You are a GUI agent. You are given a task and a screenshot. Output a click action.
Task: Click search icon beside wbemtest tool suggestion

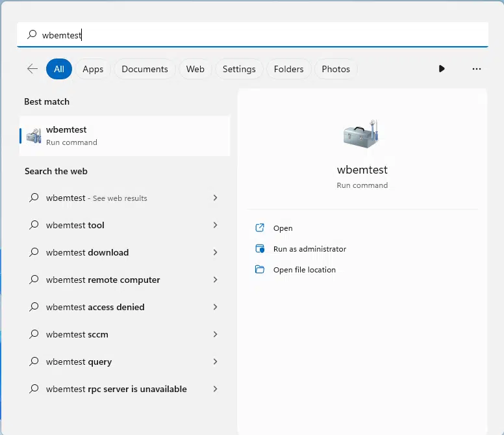[34, 225]
